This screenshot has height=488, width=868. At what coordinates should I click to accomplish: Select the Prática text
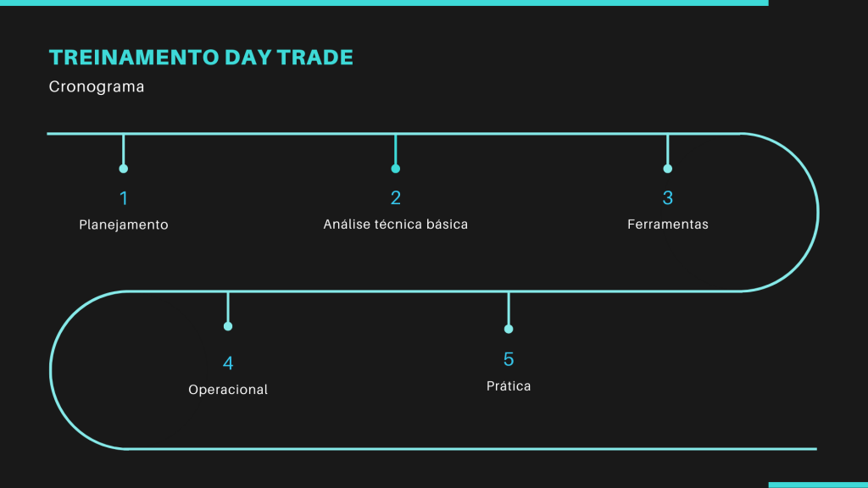(509, 385)
